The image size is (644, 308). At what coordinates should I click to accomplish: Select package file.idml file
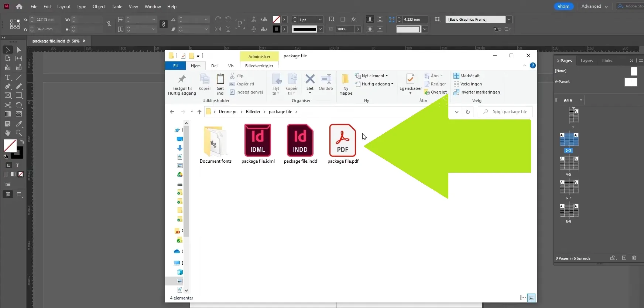pos(258,144)
